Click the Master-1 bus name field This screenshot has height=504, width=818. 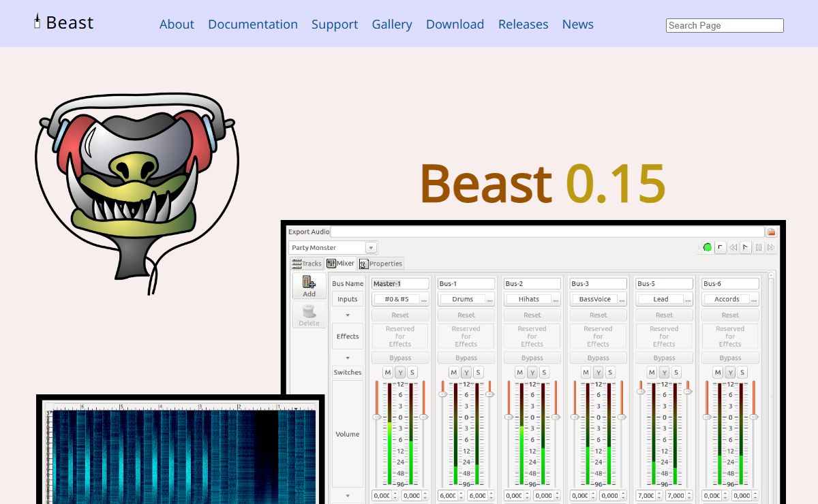tap(400, 283)
